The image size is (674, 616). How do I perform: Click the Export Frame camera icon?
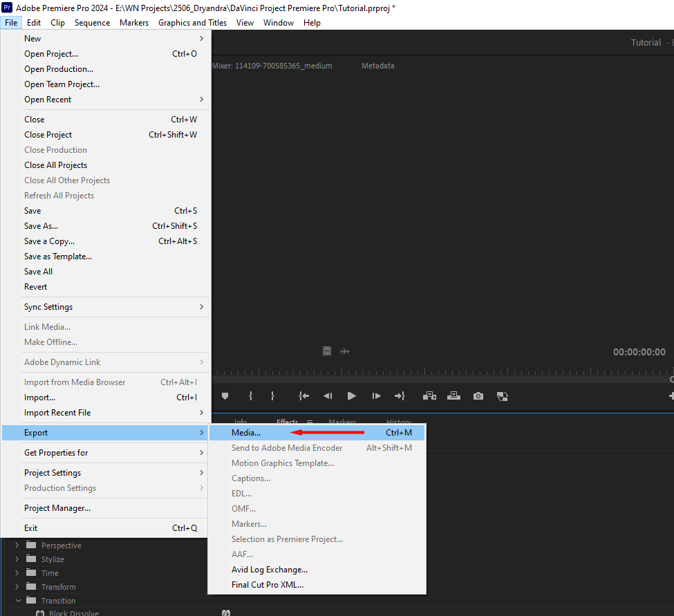pos(478,396)
